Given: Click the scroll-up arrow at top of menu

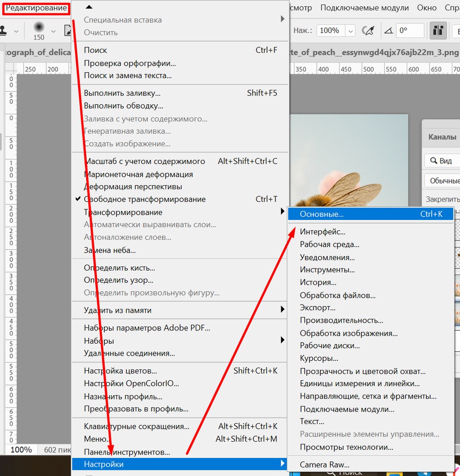Looking at the screenshot, I should [x=88, y=7].
